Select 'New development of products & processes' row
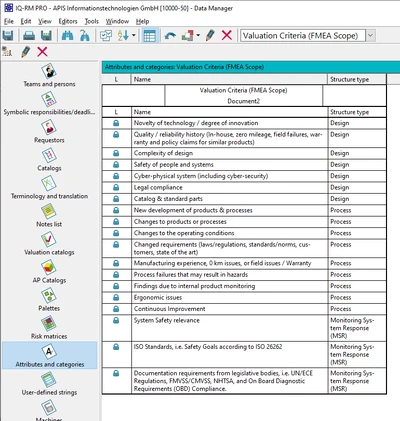This screenshot has width=400, height=421. click(x=244, y=210)
